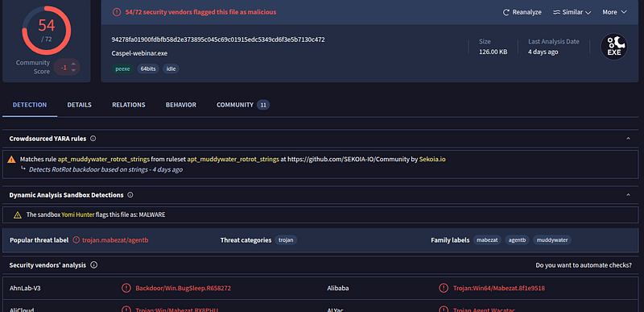644x312 pixels.
Task: Click the community count badge 11
Action: tap(263, 106)
